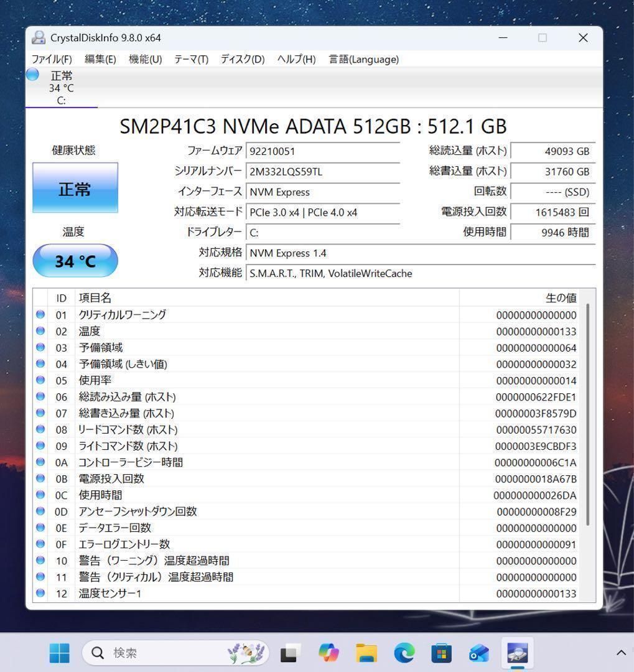Image resolution: width=634 pixels, height=672 pixels.
Task: Click the vertical scrollbar of SMART list
Action: click(588, 414)
